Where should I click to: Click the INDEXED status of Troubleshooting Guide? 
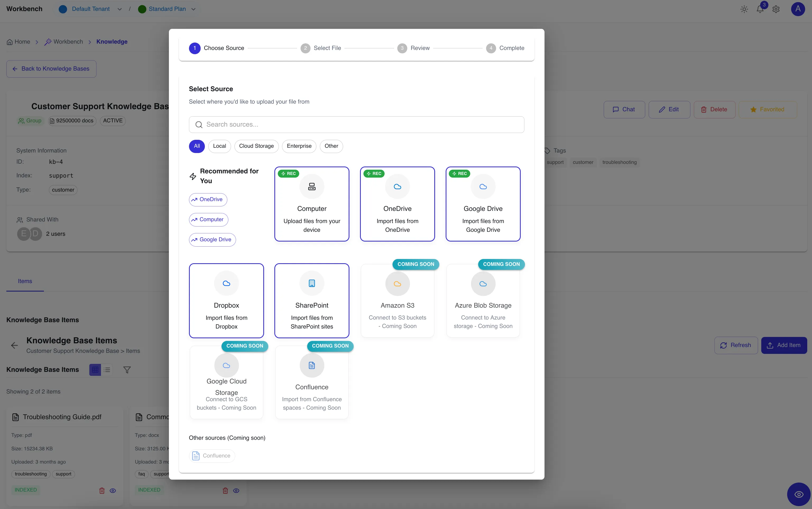pos(26,490)
